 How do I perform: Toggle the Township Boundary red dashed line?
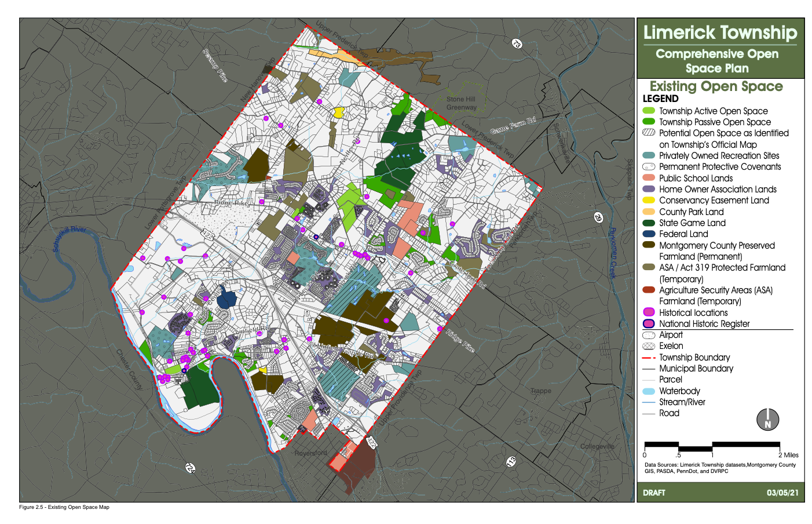(649, 357)
